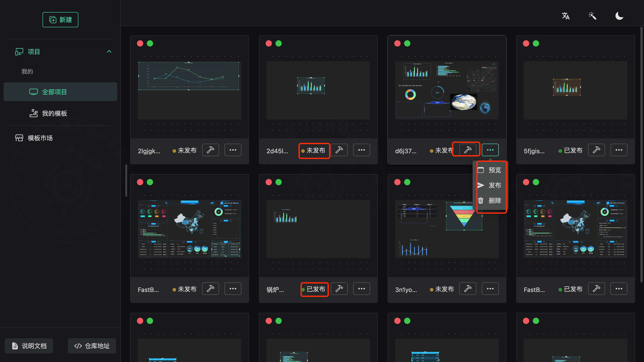644x362 pixels.
Task: Click the thumbnail of 5fjgis project
Action: coord(576,90)
